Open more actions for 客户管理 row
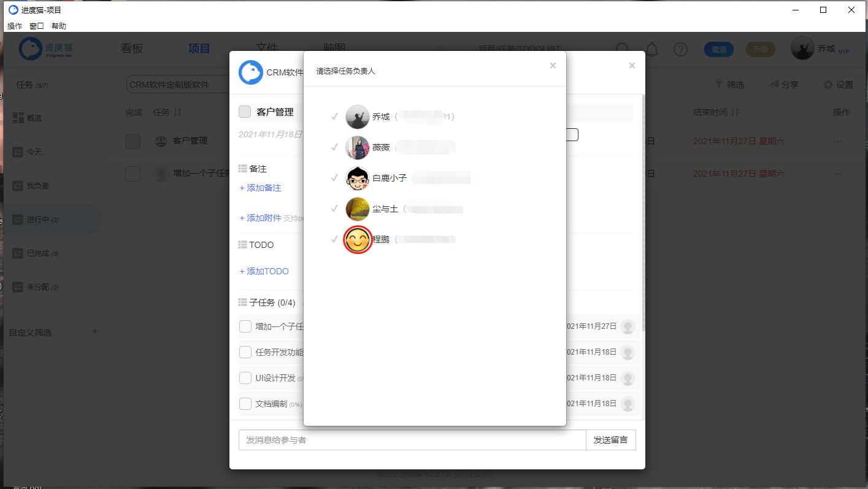Screen dimensions: 868x489 837,141
